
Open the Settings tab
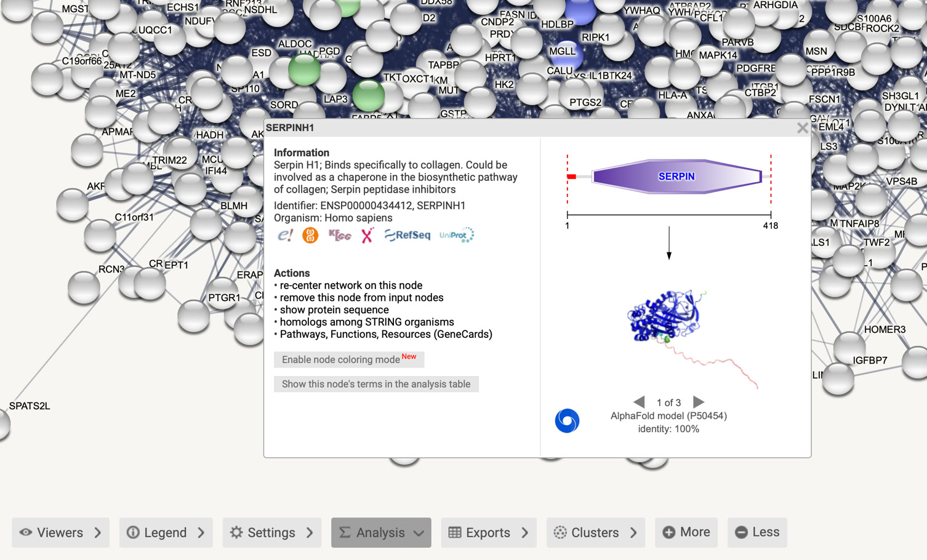271,532
